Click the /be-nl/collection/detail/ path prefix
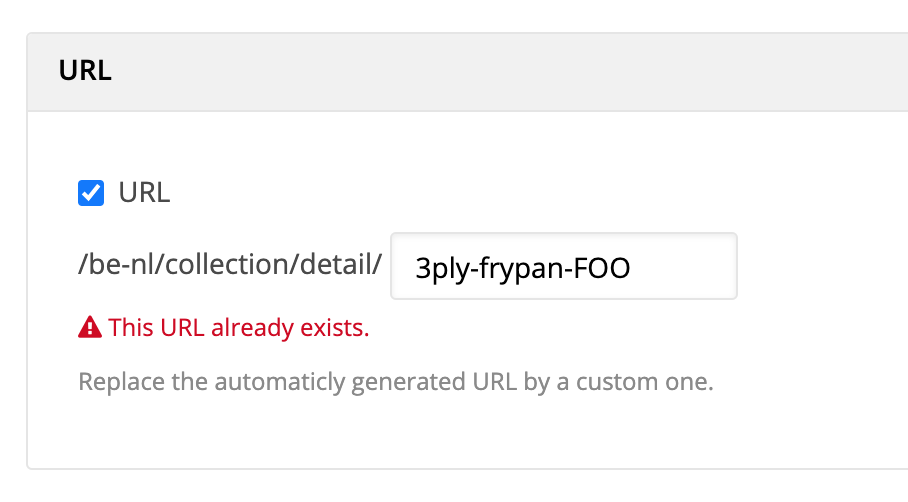The image size is (908, 502). [x=230, y=267]
